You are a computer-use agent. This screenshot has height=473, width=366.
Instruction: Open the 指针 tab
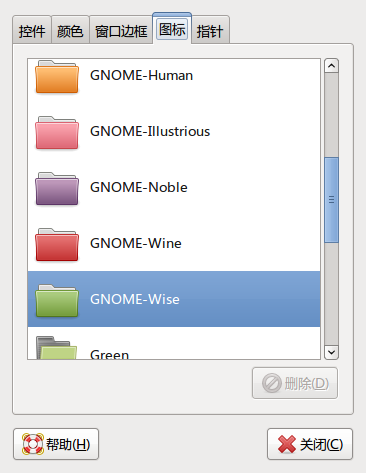(x=210, y=31)
